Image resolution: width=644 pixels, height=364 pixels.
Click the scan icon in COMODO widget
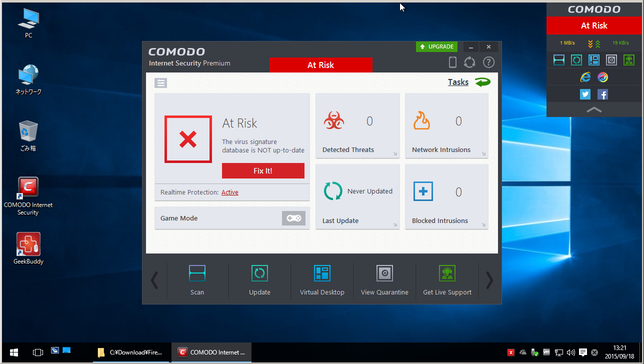click(559, 60)
